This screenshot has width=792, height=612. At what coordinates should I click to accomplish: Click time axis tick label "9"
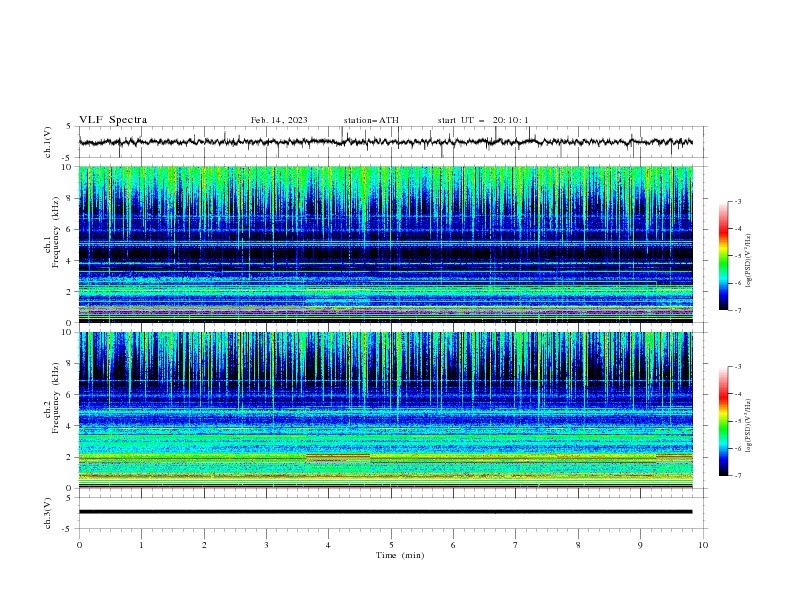[640, 545]
